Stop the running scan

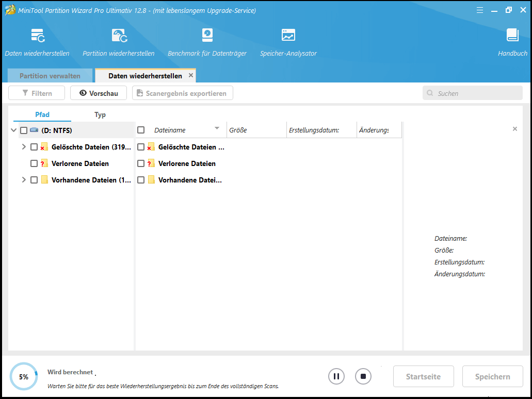(363, 376)
